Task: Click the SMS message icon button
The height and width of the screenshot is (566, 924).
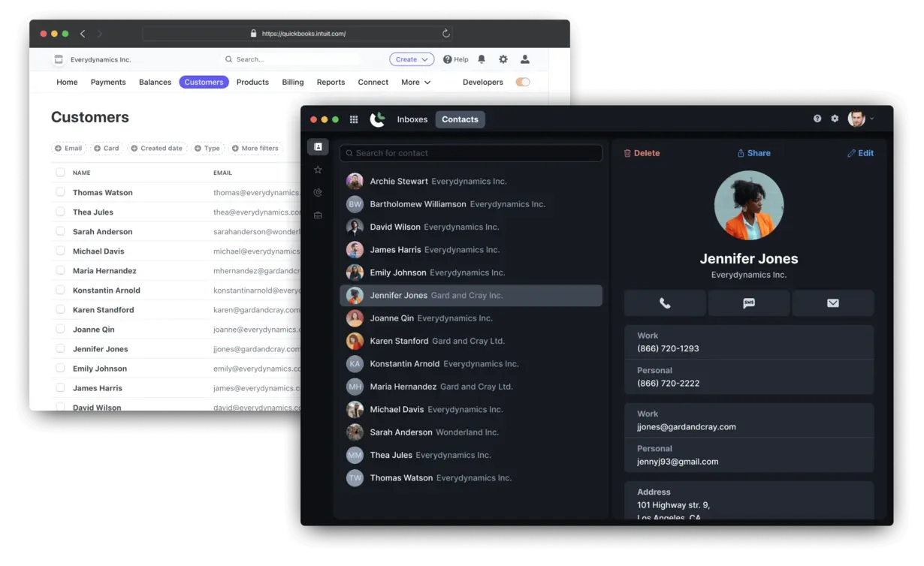Action: tap(749, 303)
